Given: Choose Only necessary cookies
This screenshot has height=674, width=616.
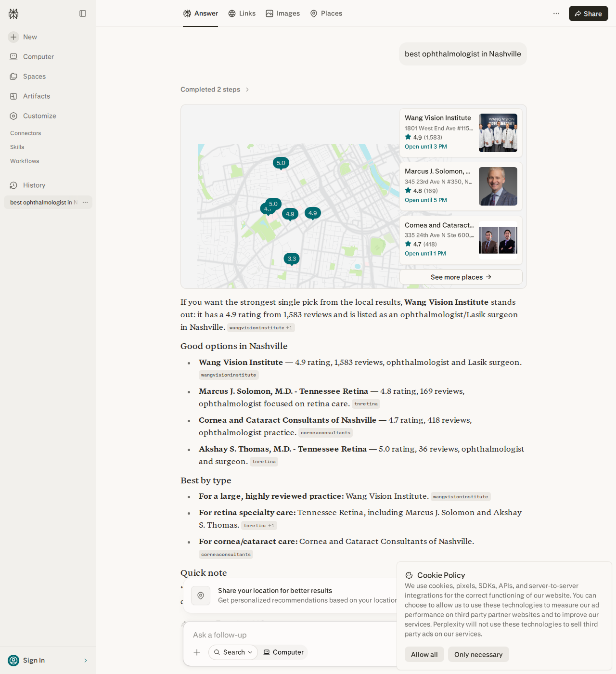Looking at the screenshot, I should (478, 654).
